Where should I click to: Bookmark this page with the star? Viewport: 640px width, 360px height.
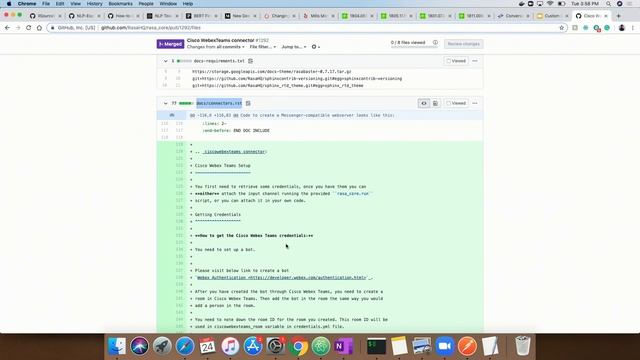tap(562, 28)
